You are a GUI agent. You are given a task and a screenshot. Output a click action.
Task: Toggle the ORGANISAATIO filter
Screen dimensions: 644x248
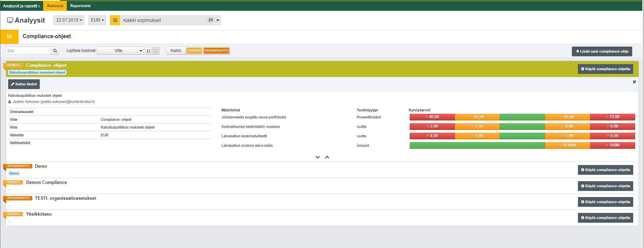point(216,51)
